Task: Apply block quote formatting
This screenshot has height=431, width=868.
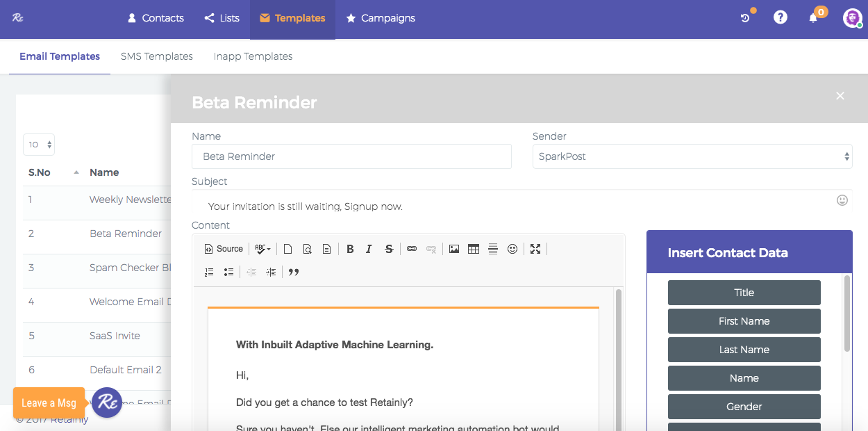Action: click(294, 272)
